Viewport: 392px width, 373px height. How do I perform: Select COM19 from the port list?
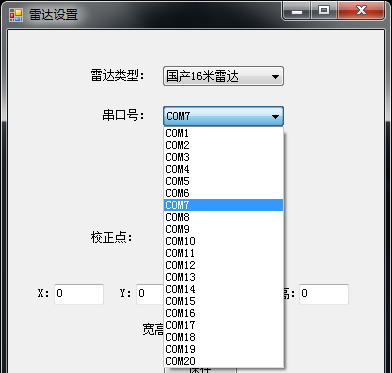pyautogui.click(x=223, y=349)
